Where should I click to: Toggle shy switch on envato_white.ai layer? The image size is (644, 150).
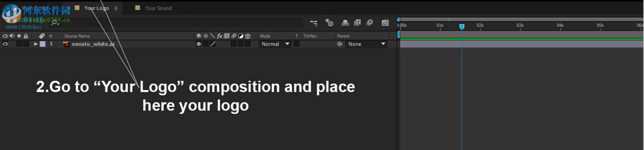(x=199, y=44)
